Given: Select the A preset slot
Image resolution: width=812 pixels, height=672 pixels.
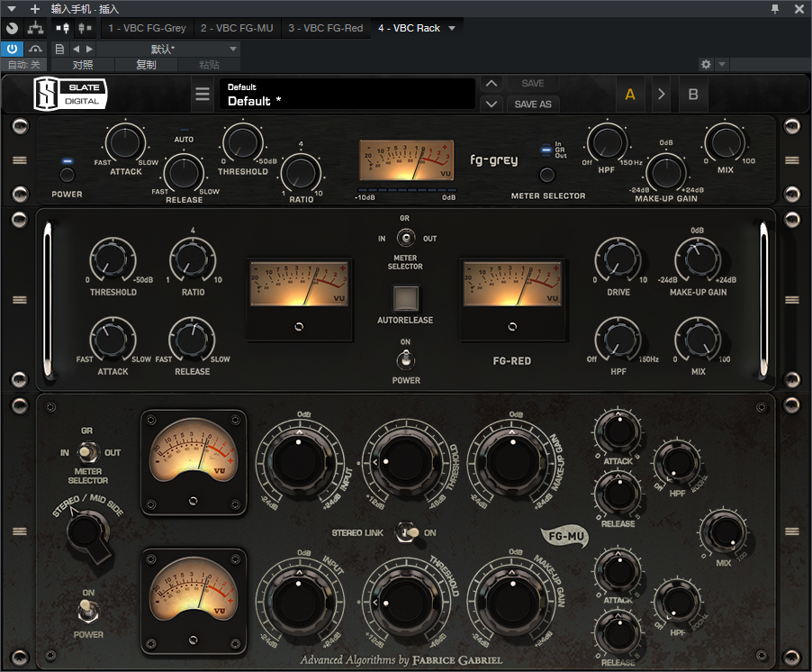Looking at the screenshot, I should click(x=630, y=95).
